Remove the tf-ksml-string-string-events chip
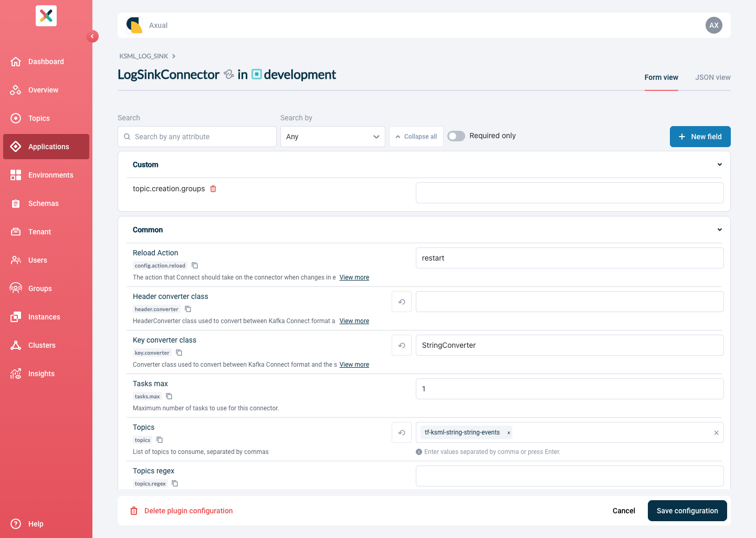 pos(509,433)
